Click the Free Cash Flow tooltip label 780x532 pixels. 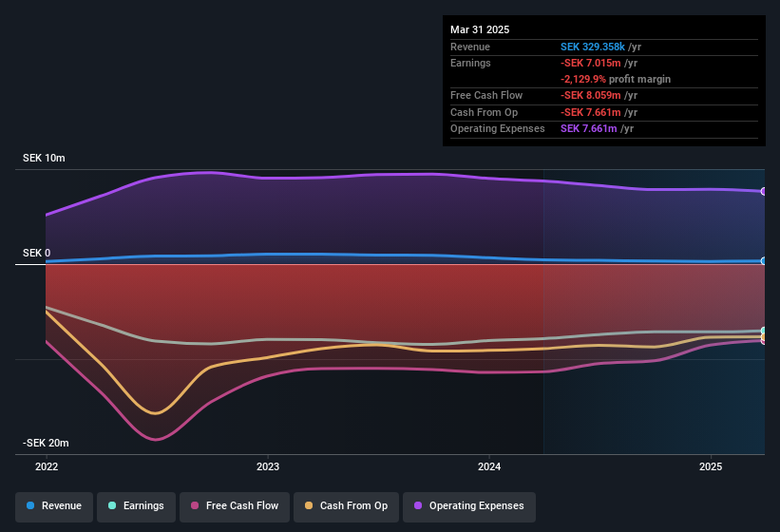pos(486,95)
